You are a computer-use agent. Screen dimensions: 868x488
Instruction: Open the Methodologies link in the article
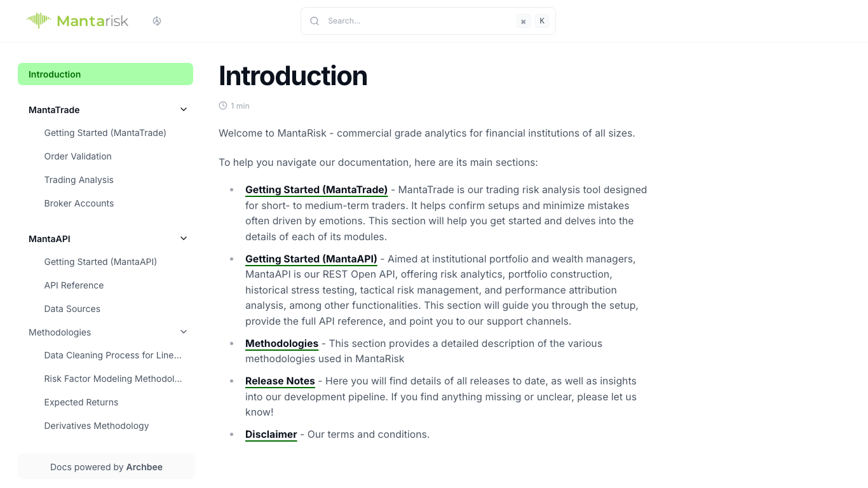281,343
